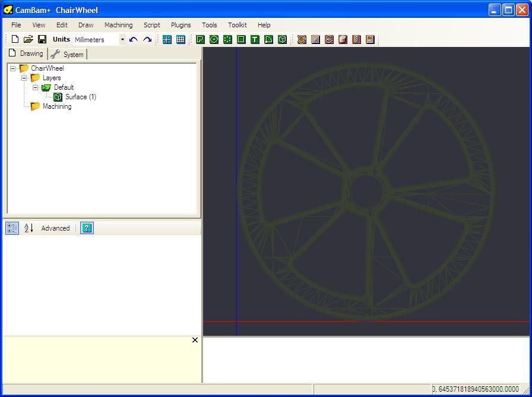Viewport: 532px width, 397px height.
Task: Open a file using folder icon
Action: pos(28,39)
